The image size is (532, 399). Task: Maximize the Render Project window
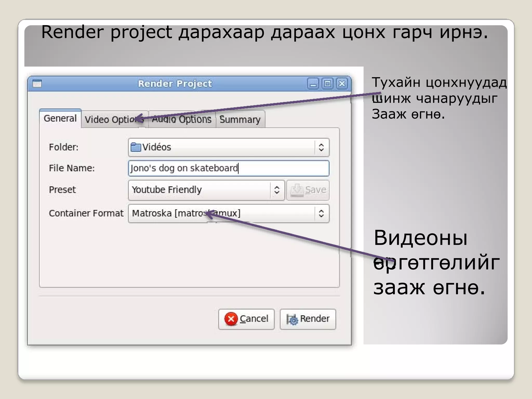coord(328,84)
